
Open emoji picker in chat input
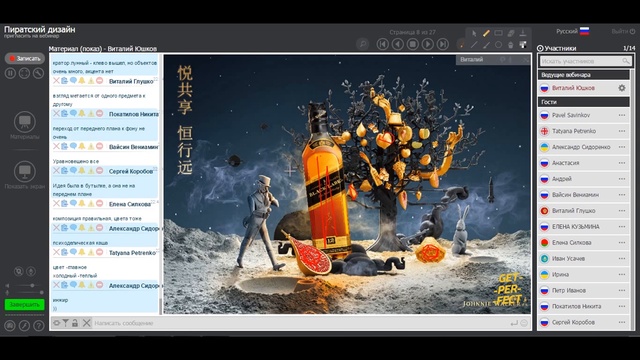pyautogui.click(x=524, y=323)
